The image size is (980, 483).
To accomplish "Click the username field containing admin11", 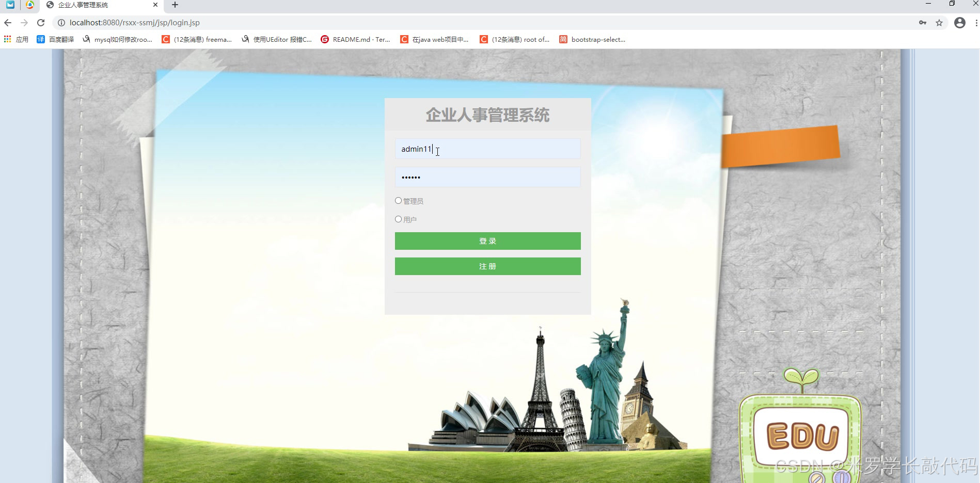I will click(487, 149).
